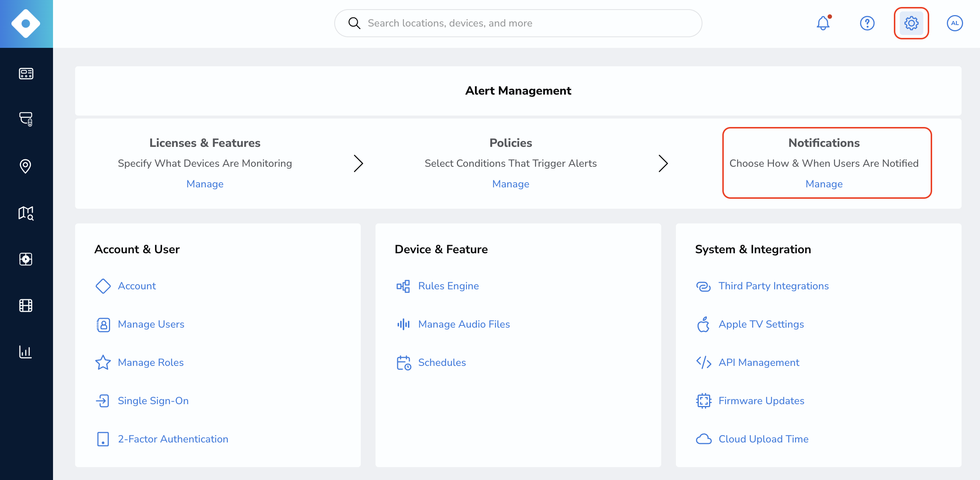Click the Policies card title
Viewport: 980px width, 480px height.
click(x=511, y=143)
